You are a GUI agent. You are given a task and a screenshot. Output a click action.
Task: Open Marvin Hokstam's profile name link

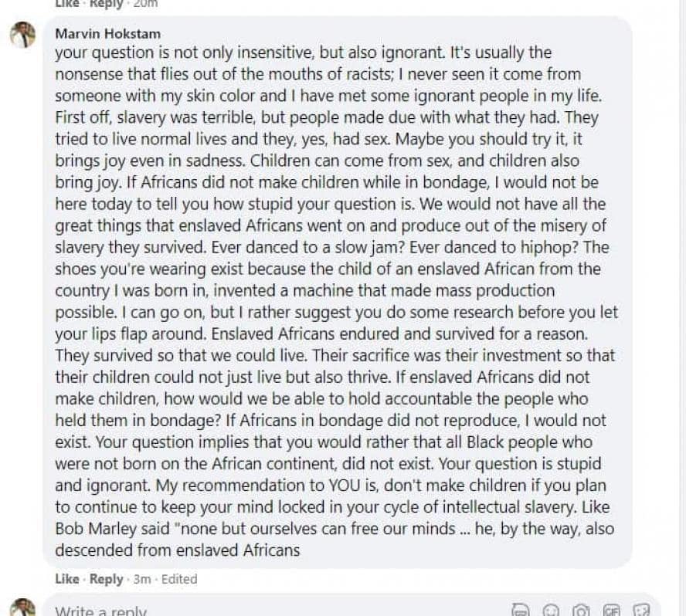[107, 34]
